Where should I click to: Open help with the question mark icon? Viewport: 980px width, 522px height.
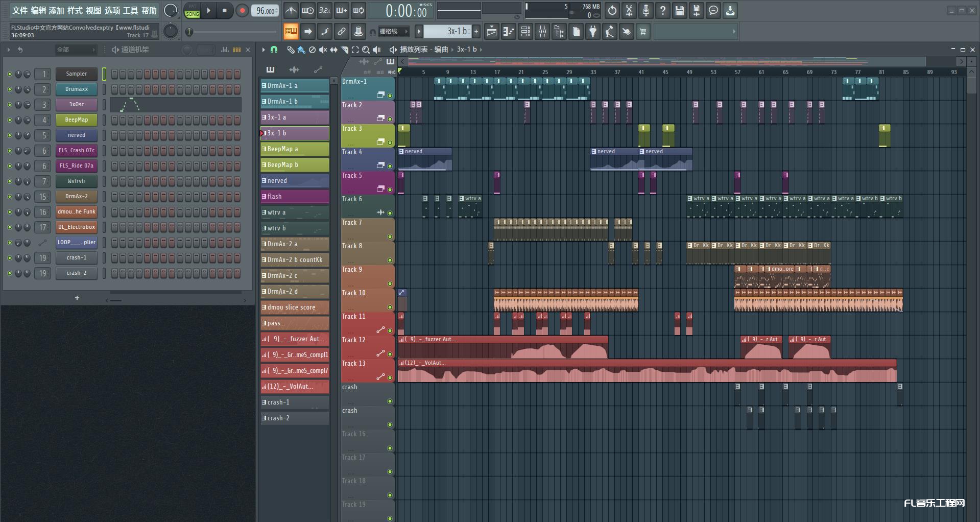click(663, 10)
